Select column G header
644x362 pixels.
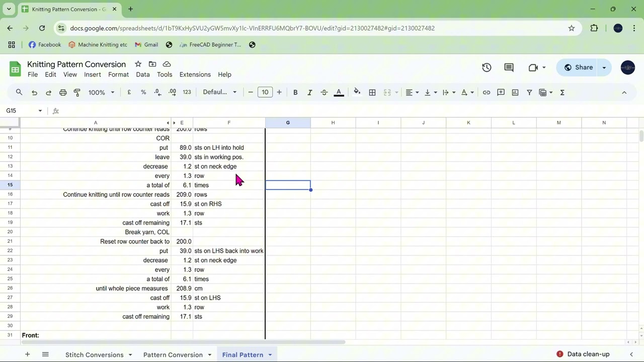(x=288, y=123)
